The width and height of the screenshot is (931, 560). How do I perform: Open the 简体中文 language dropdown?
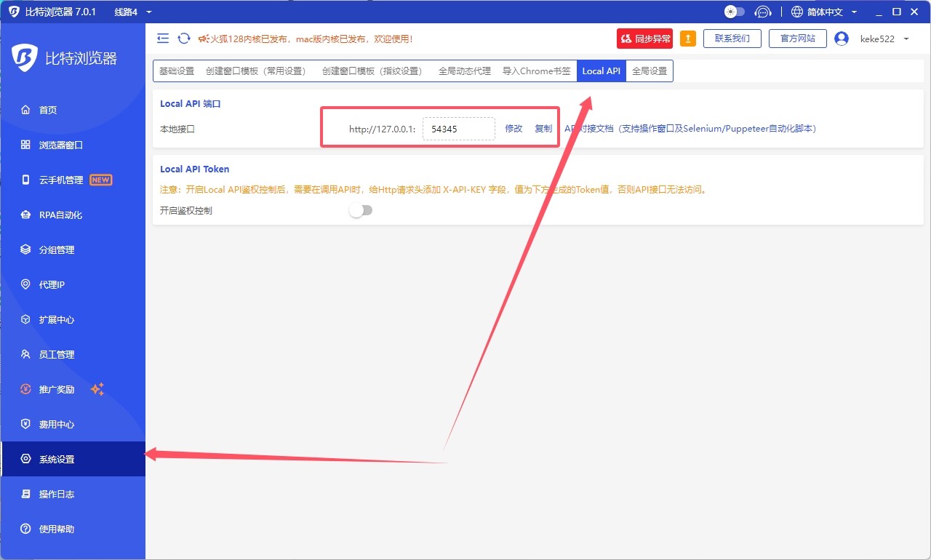[824, 12]
